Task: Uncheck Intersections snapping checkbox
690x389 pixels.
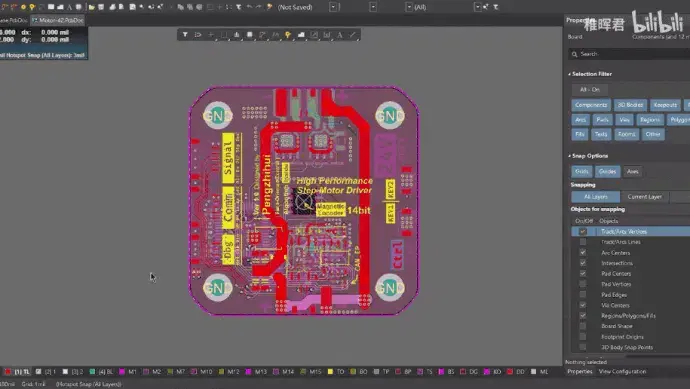Action: [x=583, y=263]
